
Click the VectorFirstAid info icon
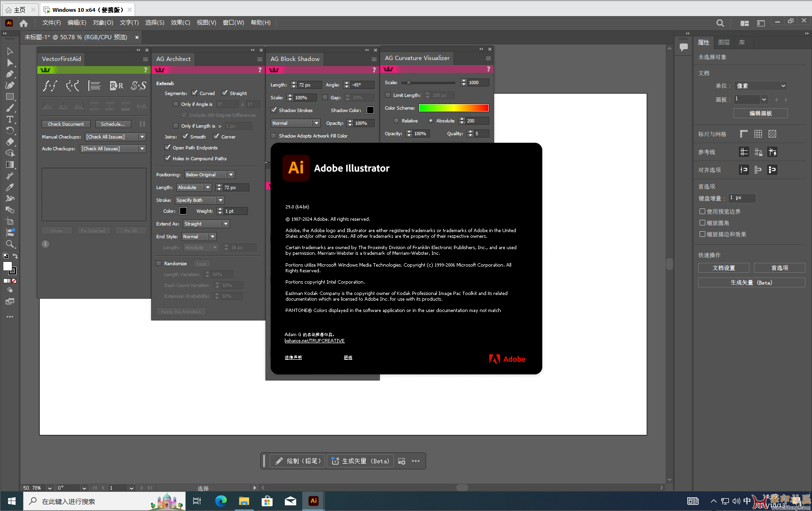[x=45, y=244]
